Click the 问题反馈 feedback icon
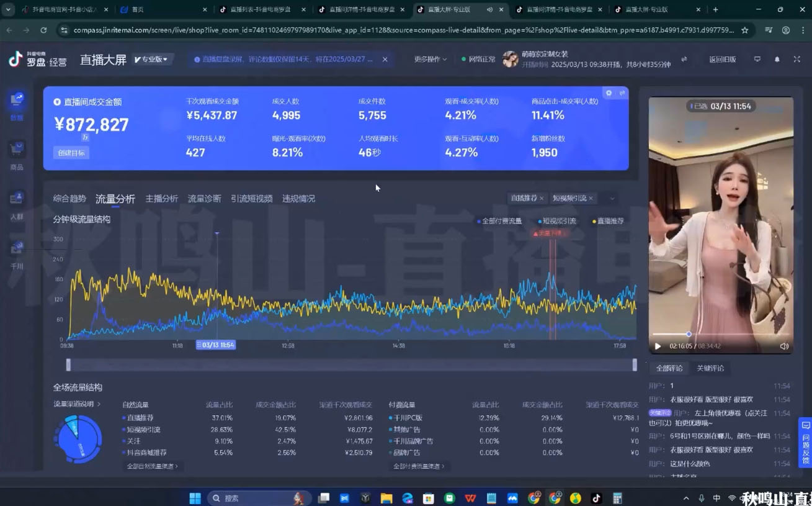Viewport: 812px width, 506px height. tap(805, 442)
